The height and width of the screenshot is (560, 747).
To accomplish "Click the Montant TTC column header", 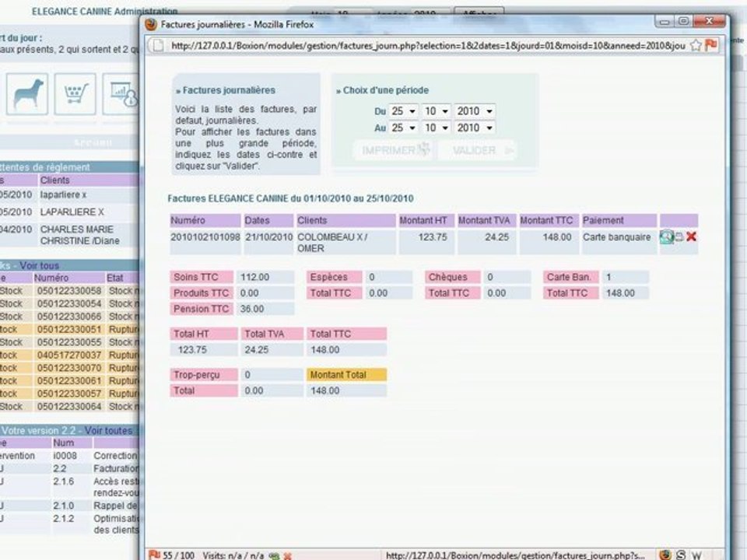I will [549, 220].
